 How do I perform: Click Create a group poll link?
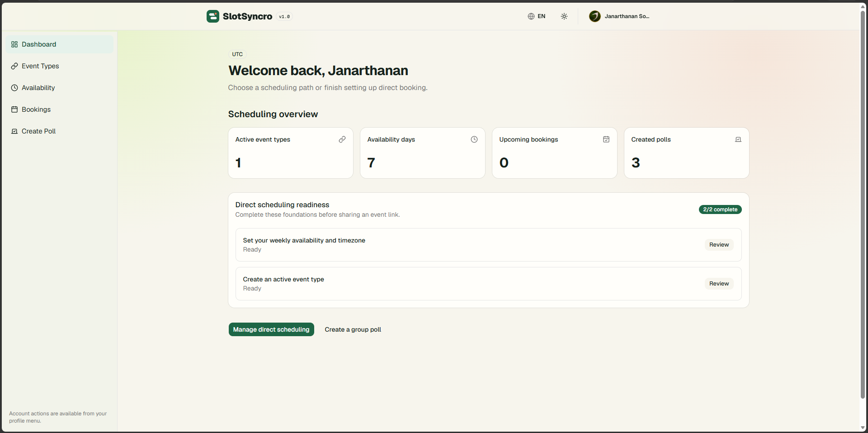pyautogui.click(x=353, y=329)
